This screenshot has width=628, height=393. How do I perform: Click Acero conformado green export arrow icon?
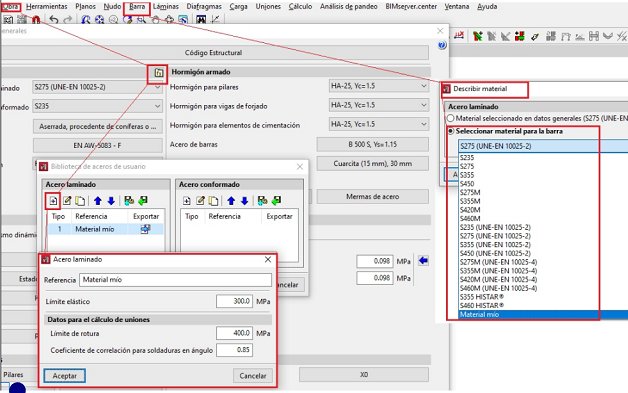(276, 201)
